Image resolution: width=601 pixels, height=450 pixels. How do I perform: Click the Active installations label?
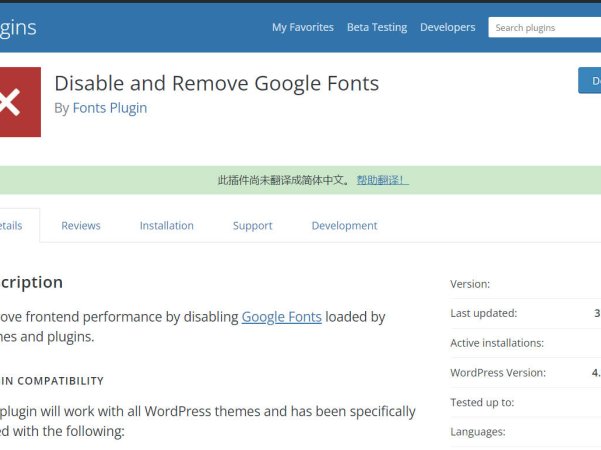(x=497, y=343)
